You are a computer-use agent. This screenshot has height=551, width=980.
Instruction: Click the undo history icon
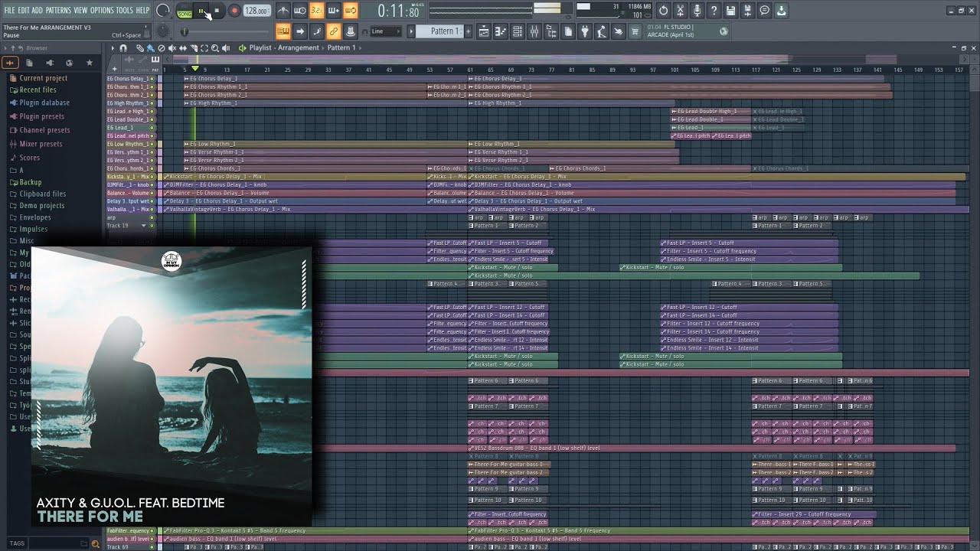663,11
